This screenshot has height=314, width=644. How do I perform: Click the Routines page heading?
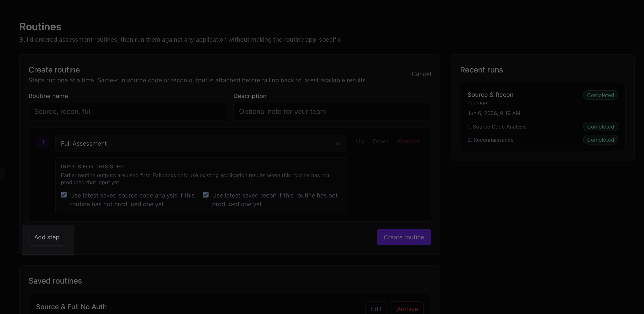point(40,26)
